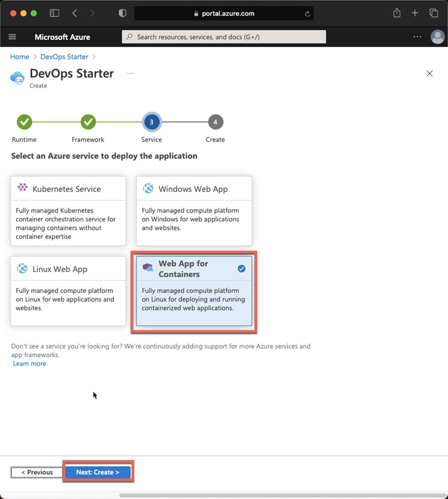Select the Windows Web App service card
The image size is (448, 499).
(194, 211)
